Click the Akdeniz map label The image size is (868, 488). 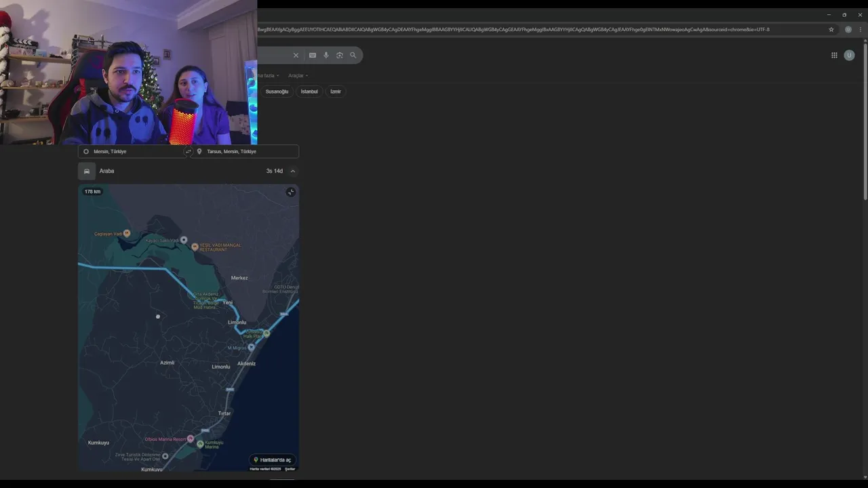247,364
